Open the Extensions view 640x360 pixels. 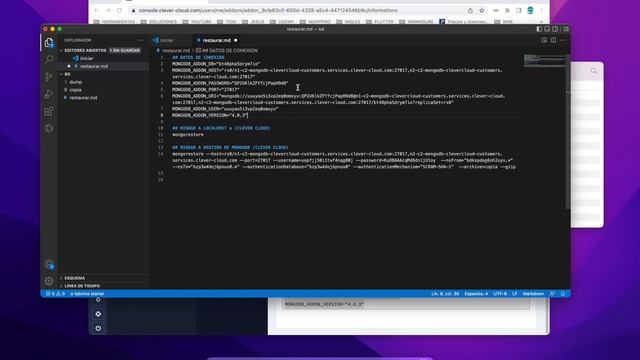tap(49, 111)
